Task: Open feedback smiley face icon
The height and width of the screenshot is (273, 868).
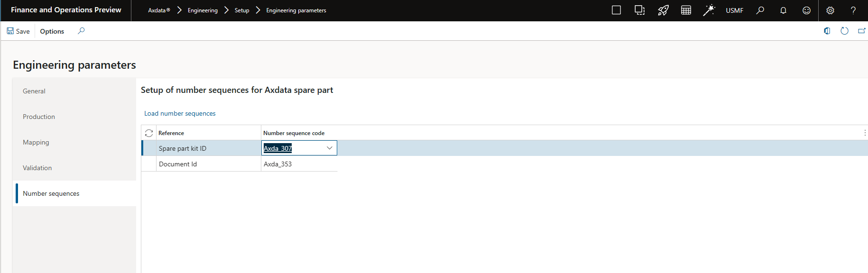Action: tap(806, 10)
